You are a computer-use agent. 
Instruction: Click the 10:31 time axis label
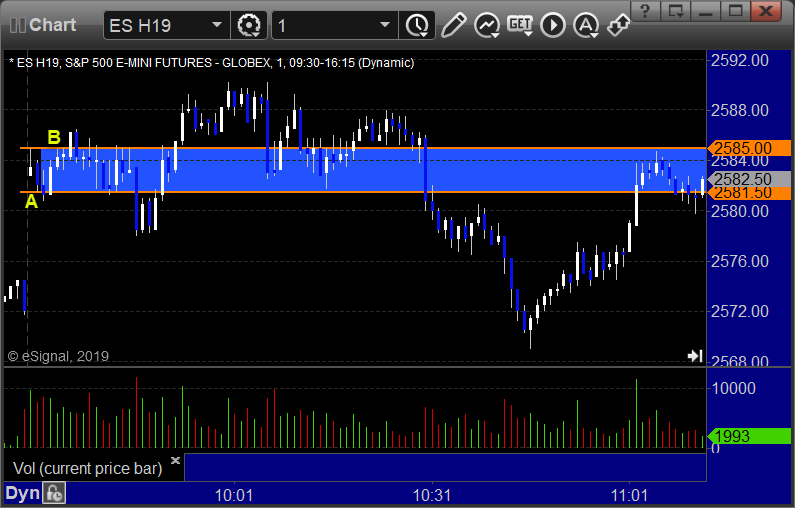[432, 495]
